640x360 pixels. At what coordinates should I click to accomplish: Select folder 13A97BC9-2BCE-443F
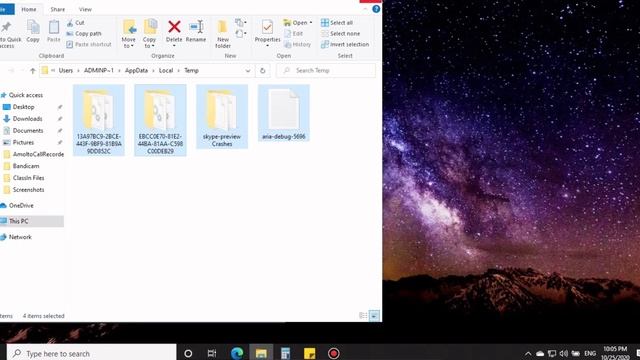99,120
